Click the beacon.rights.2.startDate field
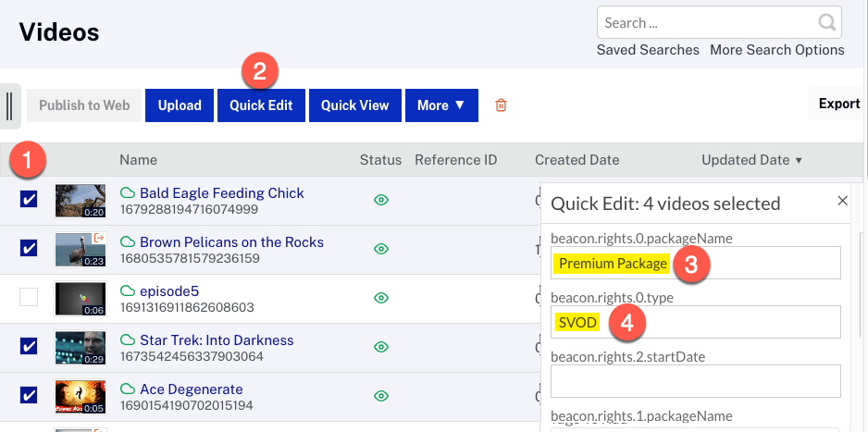The width and height of the screenshot is (868, 432). point(695,380)
